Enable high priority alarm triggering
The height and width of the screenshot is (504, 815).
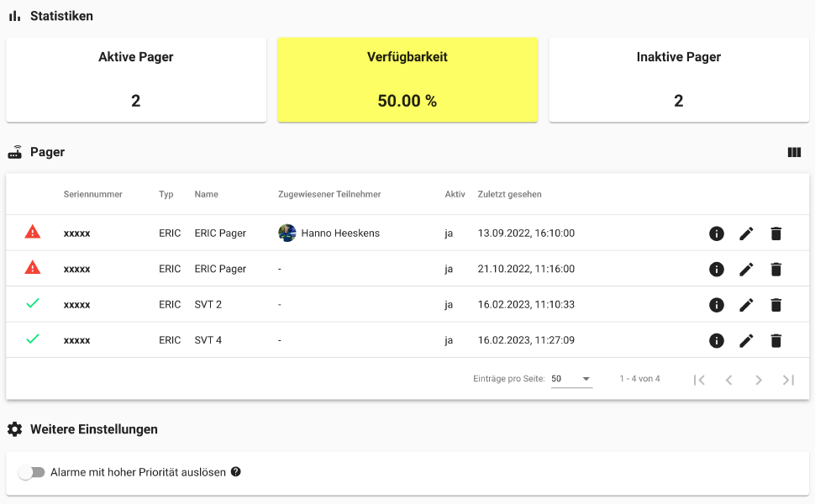pyautogui.click(x=33, y=472)
